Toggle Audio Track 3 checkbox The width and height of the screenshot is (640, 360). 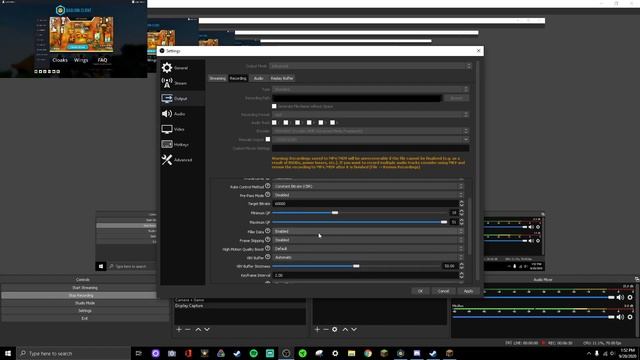[x=298, y=122]
